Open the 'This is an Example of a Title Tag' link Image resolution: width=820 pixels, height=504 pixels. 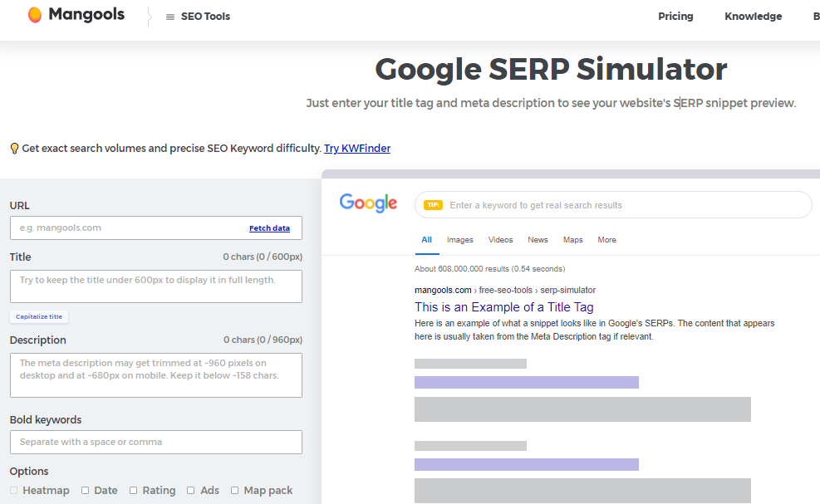(x=504, y=307)
